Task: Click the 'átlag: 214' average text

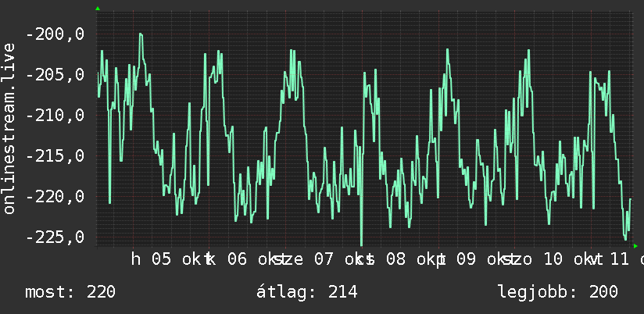Action: 307,292
